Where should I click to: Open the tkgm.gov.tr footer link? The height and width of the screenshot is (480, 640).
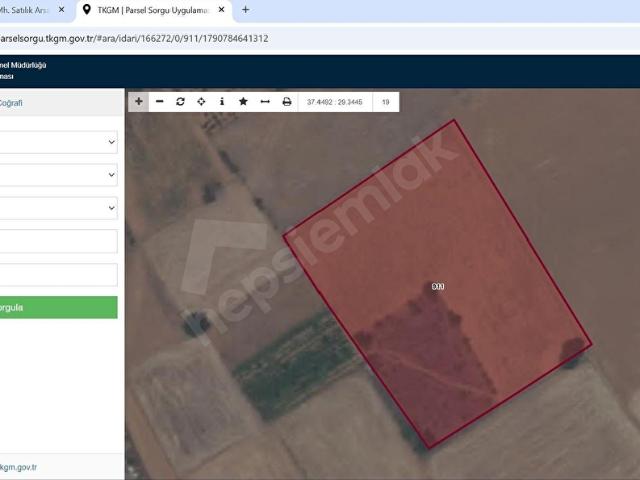click(x=18, y=467)
